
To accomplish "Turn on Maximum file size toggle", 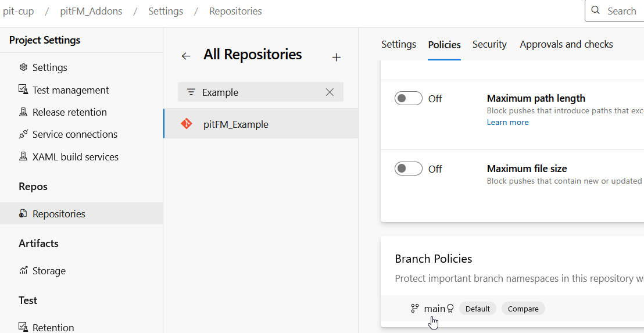I will point(408,169).
